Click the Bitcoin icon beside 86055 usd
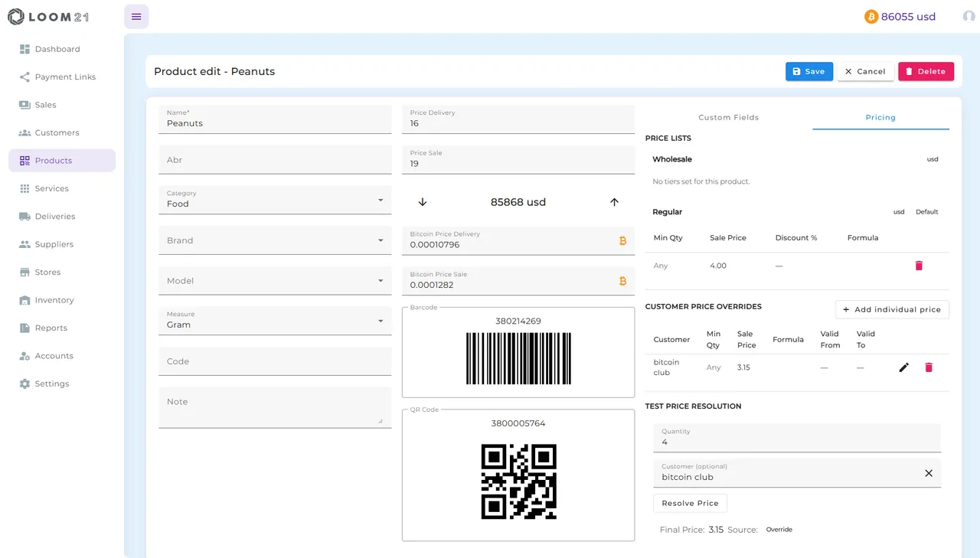Viewport: 980px width, 558px height. click(x=871, y=16)
